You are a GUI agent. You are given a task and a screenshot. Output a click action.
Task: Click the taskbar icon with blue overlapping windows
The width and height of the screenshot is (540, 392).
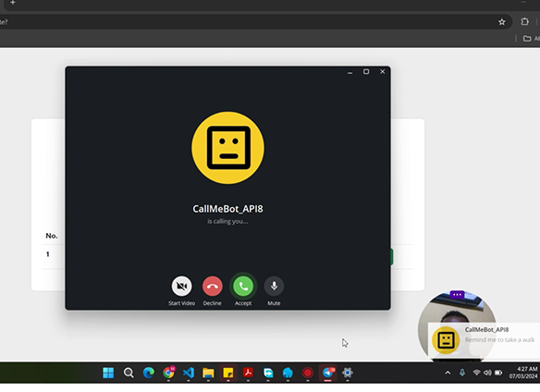(268, 373)
